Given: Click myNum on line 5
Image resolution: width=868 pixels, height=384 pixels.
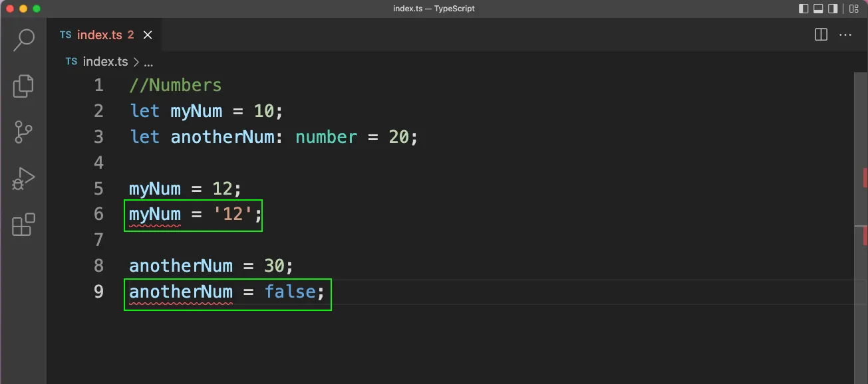Looking at the screenshot, I should pyautogui.click(x=155, y=189).
